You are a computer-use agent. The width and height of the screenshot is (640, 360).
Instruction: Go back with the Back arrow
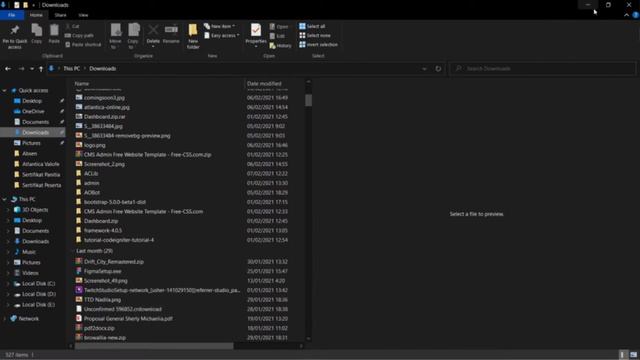pos(8,69)
